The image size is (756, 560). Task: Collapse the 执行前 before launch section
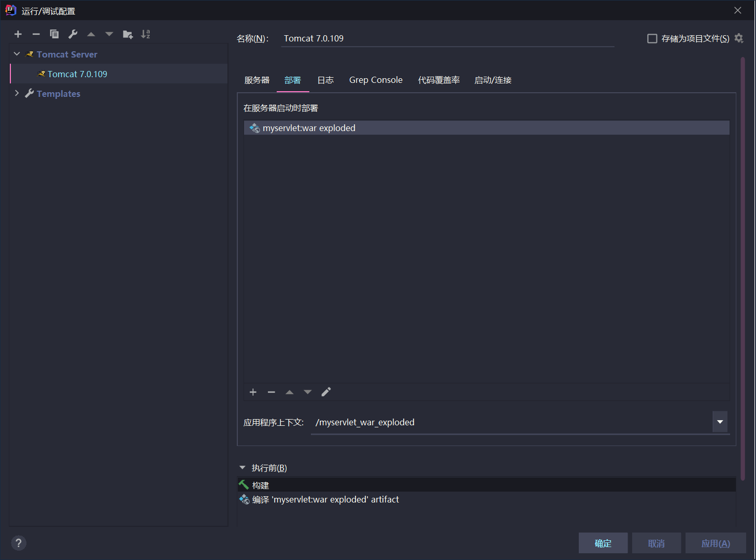point(243,468)
